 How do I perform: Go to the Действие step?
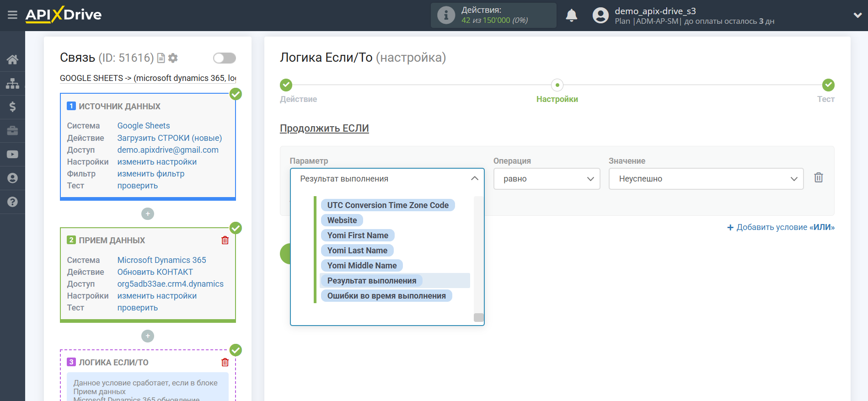pos(286,85)
